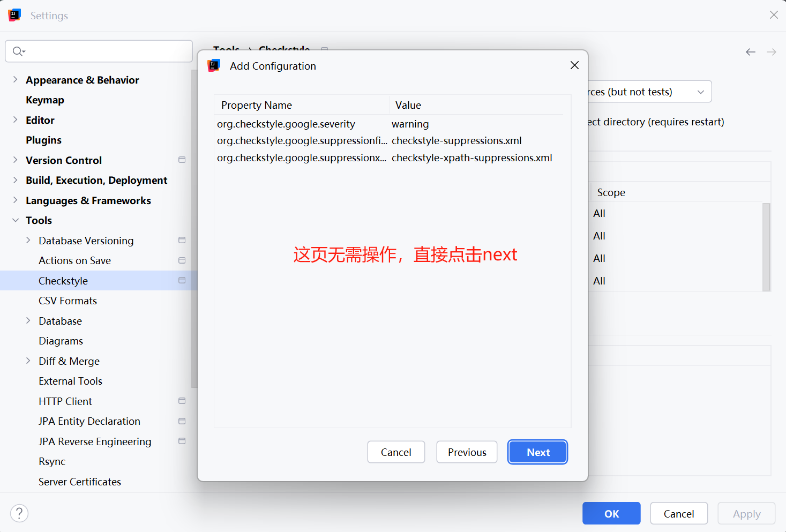Open the scan scope dropdown (but not tests)

tap(649, 92)
